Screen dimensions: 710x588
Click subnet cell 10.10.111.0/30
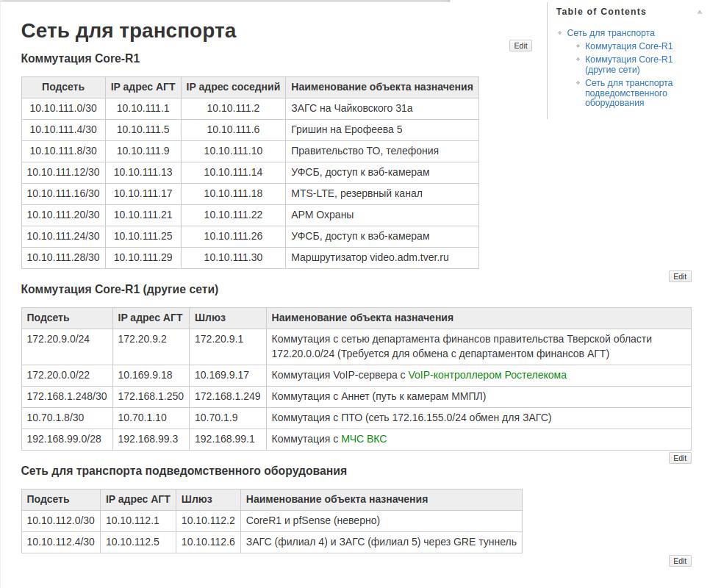(x=63, y=109)
